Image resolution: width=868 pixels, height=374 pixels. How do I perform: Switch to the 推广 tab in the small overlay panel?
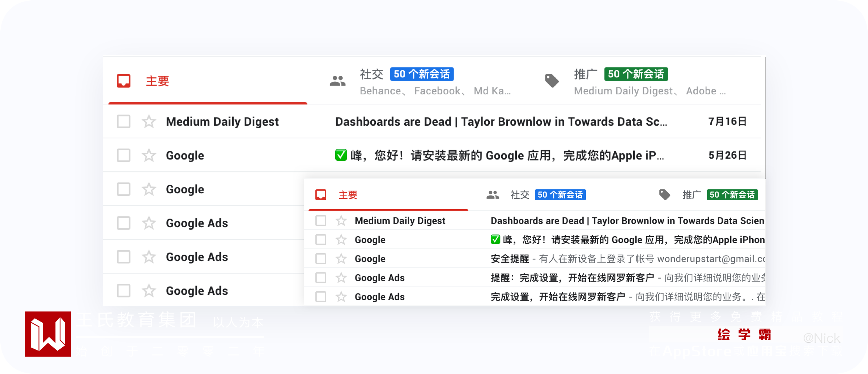(x=708, y=195)
